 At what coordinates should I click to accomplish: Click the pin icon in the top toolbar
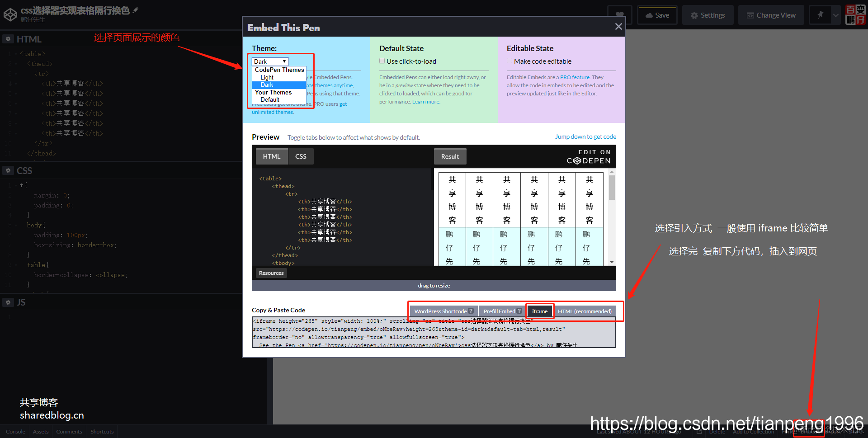pos(820,14)
